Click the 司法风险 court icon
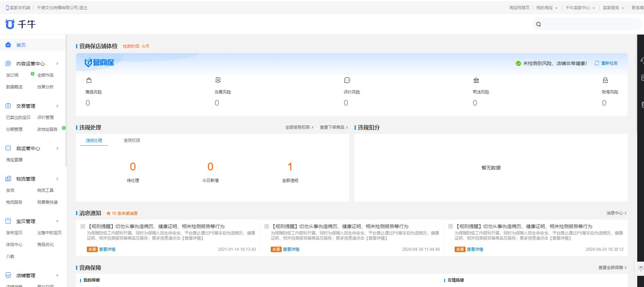Image resolution: width=644 pixels, height=287 pixels. click(476, 80)
